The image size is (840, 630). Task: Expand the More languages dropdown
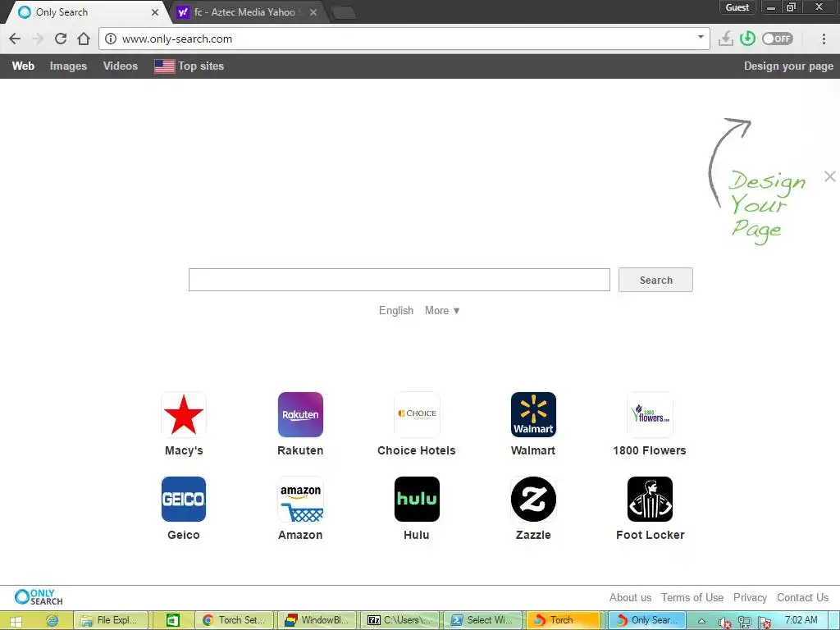(x=442, y=311)
